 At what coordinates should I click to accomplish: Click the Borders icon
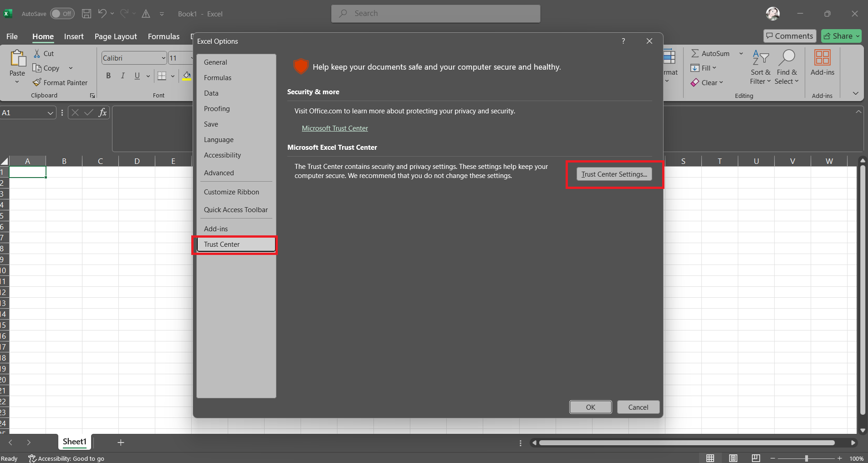point(162,76)
